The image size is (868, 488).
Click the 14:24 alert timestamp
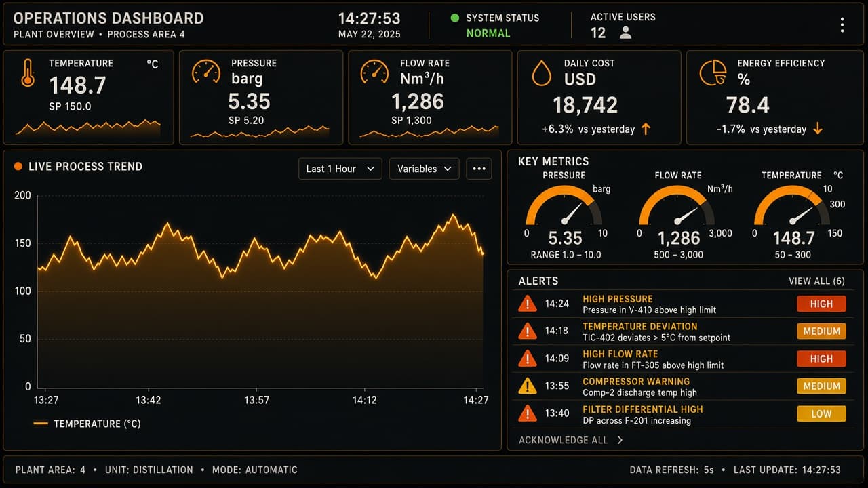tap(557, 304)
